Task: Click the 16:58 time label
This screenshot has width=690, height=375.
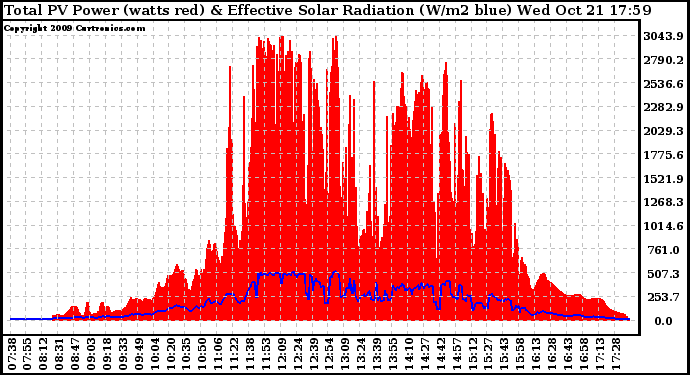Action: [x=583, y=354]
